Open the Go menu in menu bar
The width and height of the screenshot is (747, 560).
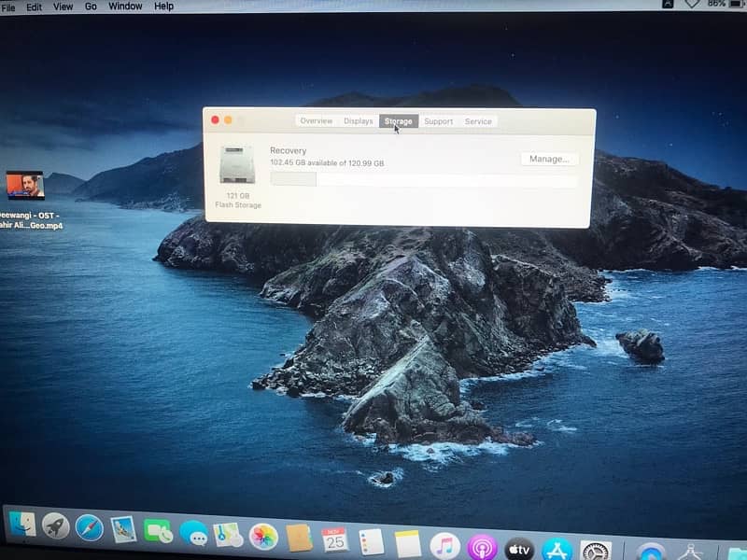point(91,7)
